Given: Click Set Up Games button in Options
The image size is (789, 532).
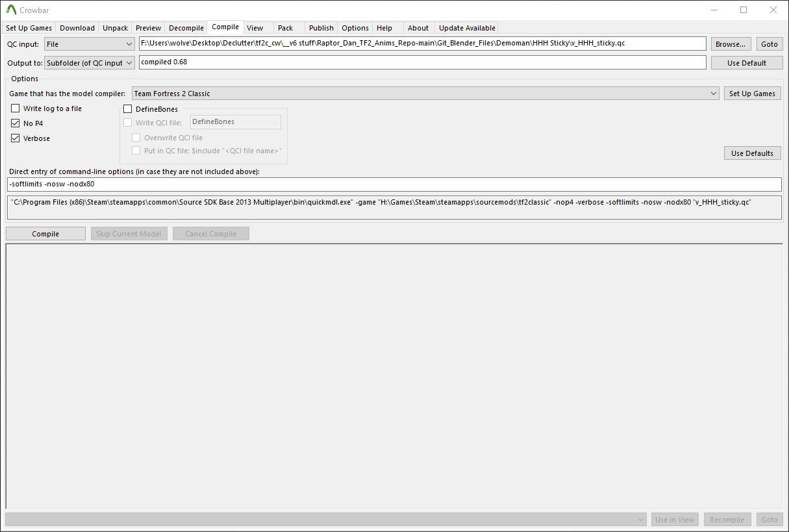Looking at the screenshot, I should (x=753, y=94).
